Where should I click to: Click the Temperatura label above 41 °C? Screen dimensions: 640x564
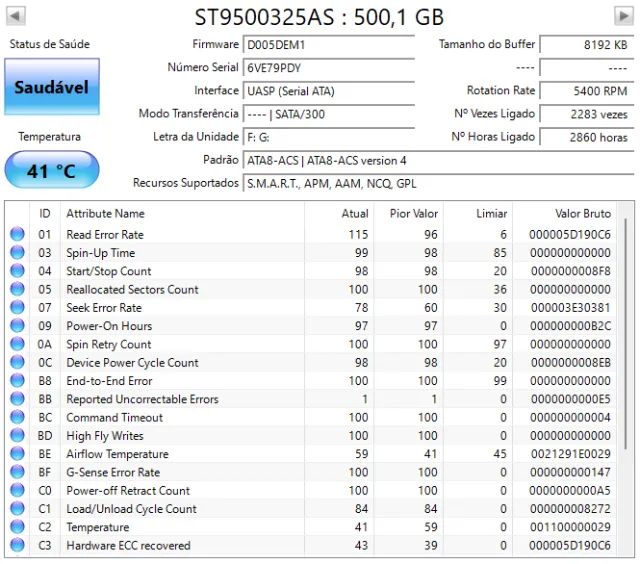(49, 137)
